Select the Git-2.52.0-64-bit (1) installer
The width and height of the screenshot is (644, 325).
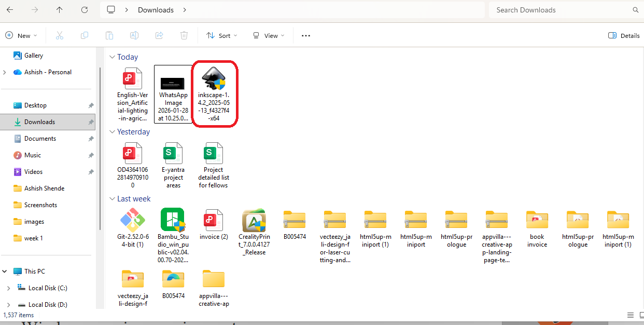[x=133, y=228]
